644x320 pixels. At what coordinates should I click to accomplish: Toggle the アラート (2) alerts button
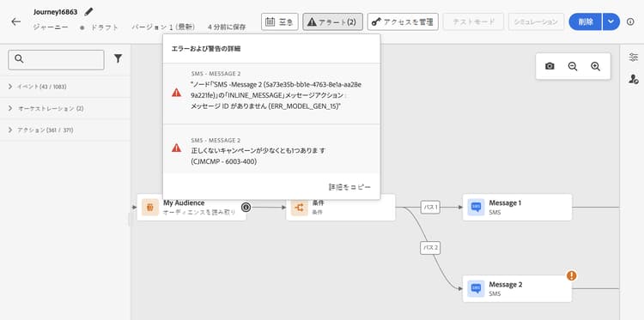(x=332, y=21)
